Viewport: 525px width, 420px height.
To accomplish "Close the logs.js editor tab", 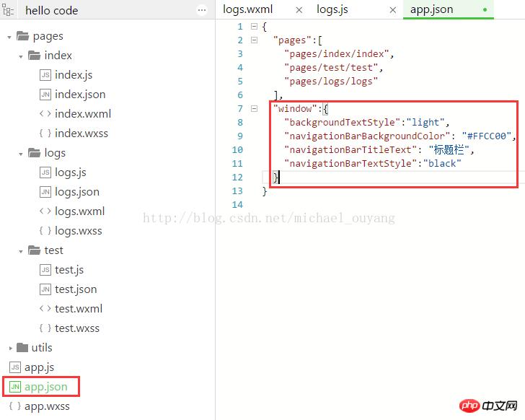I will 393,10.
